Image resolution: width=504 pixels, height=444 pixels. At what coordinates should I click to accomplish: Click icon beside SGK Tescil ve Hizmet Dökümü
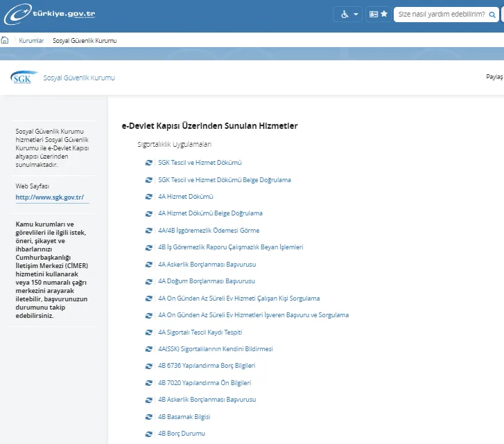coord(149,163)
